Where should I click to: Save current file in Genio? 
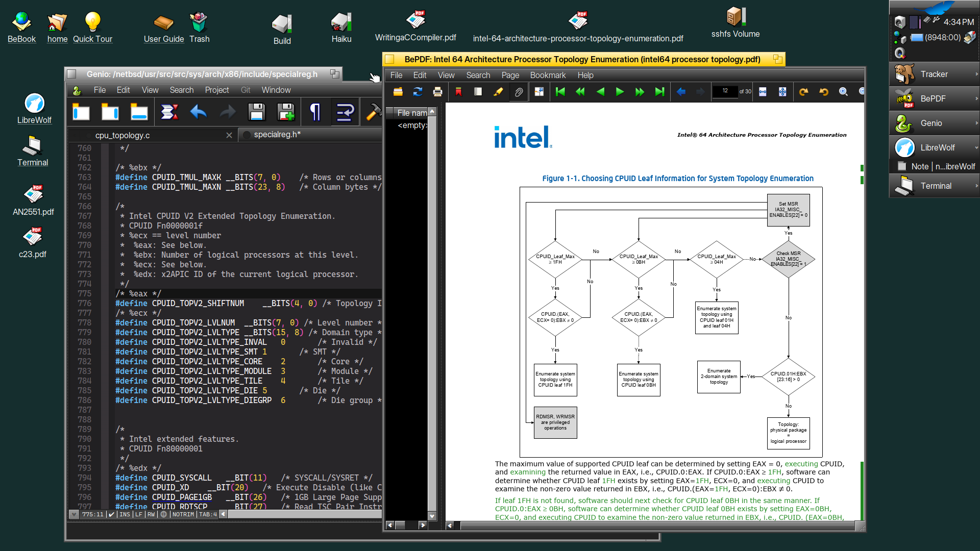coord(257,112)
